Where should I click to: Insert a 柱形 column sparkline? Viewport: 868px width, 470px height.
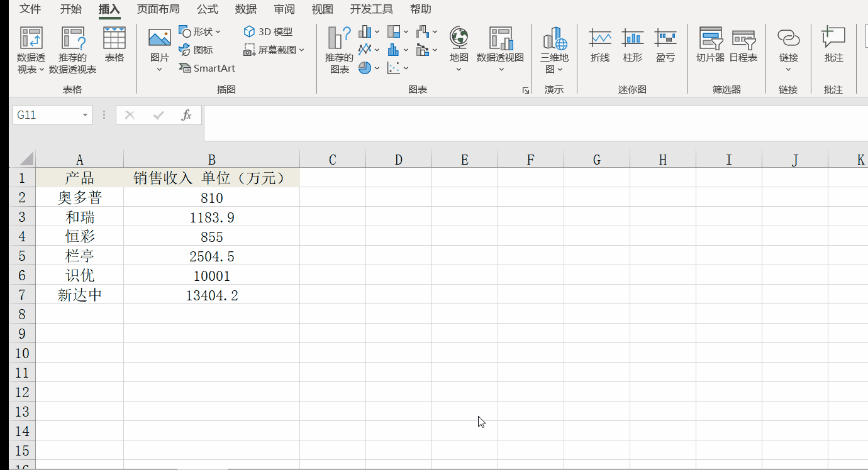[x=632, y=39]
